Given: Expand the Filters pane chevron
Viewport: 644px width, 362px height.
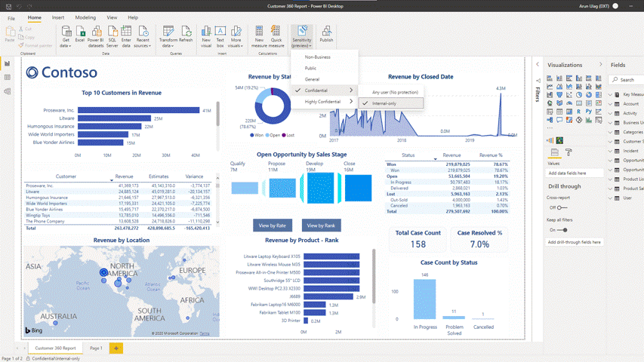Looking at the screenshot, I should coord(538,64).
